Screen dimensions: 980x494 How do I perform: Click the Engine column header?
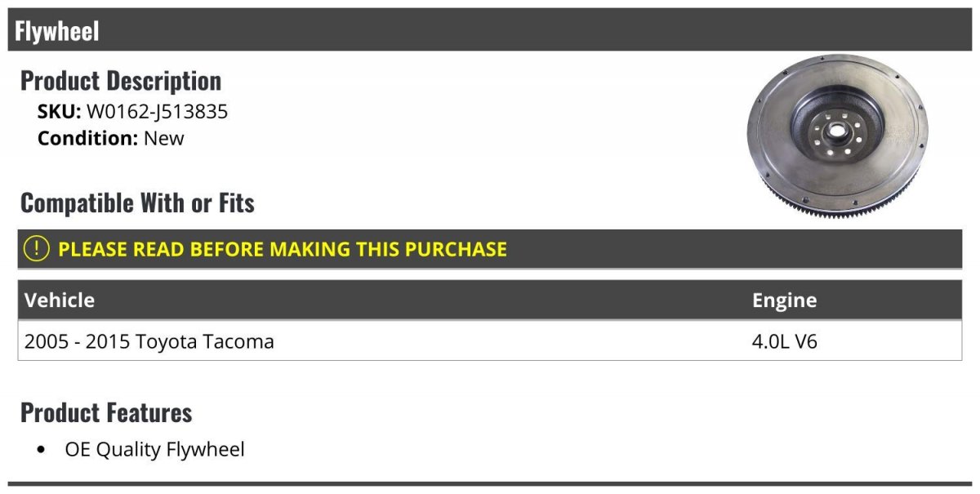pyautogui.click(x=784, y=300)
